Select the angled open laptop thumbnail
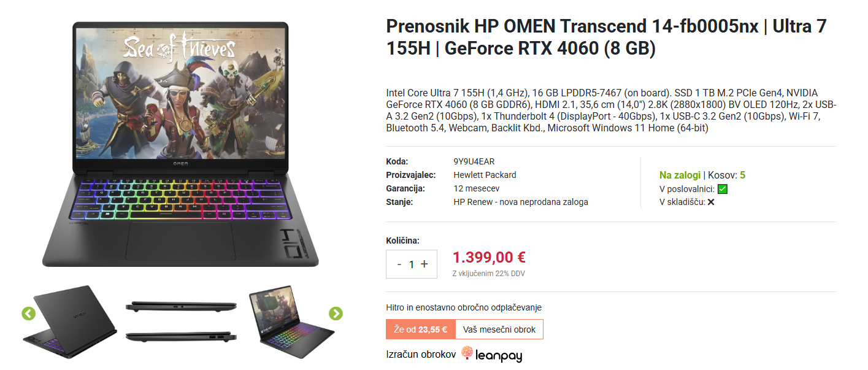 click(x=291, y=322)
